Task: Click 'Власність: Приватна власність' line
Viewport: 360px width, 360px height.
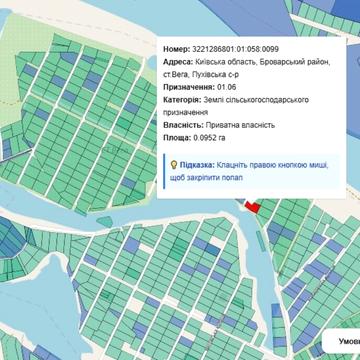Action: [219, 125]
